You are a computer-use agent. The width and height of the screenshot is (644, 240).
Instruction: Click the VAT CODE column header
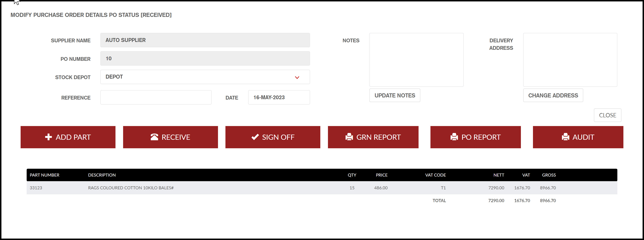[435, 175]
